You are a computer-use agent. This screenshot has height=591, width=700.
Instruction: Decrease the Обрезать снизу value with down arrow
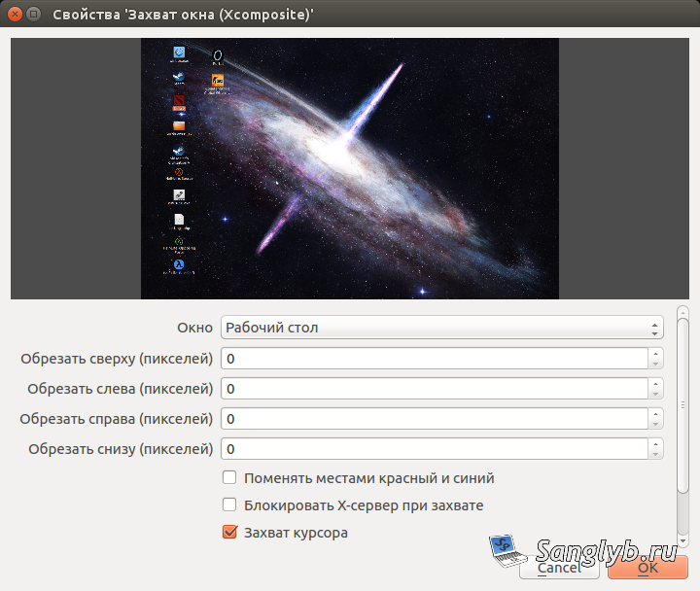coord(655,454)
